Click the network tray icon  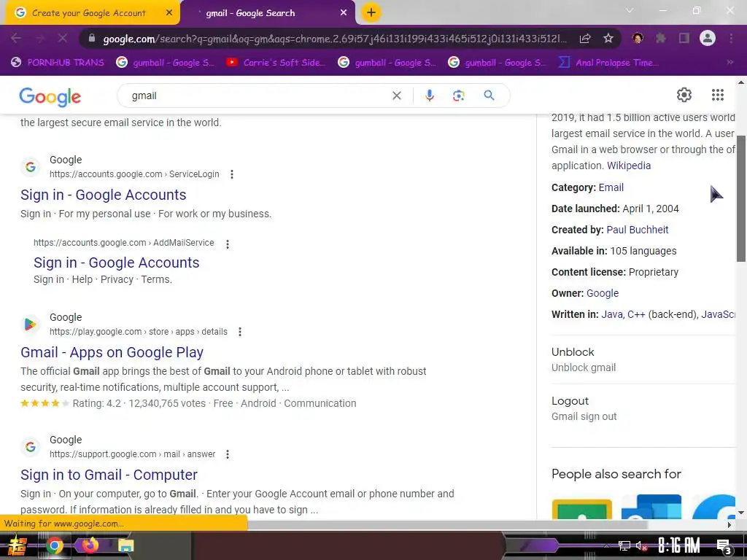tap(624, 545)
